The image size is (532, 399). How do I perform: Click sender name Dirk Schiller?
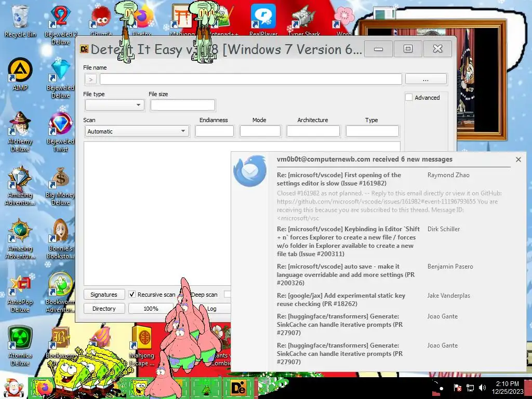[444, 229]
